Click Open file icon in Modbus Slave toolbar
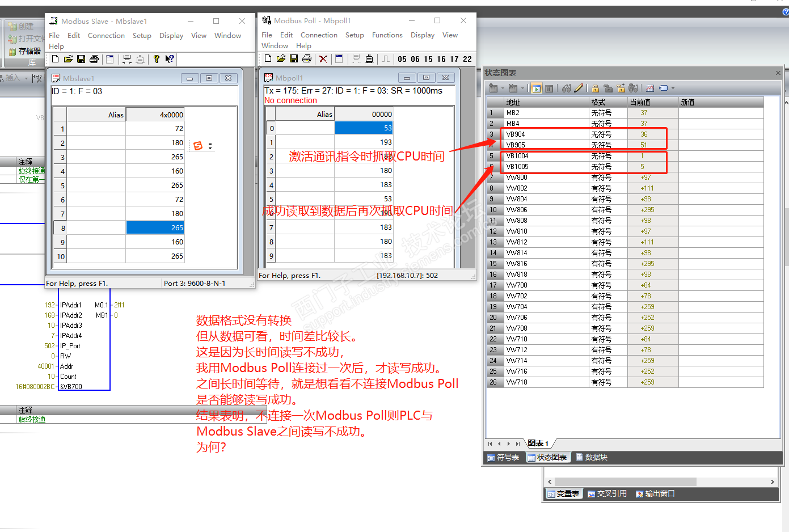Viewport: 789px width, 532px height. [x=68, y=59]
